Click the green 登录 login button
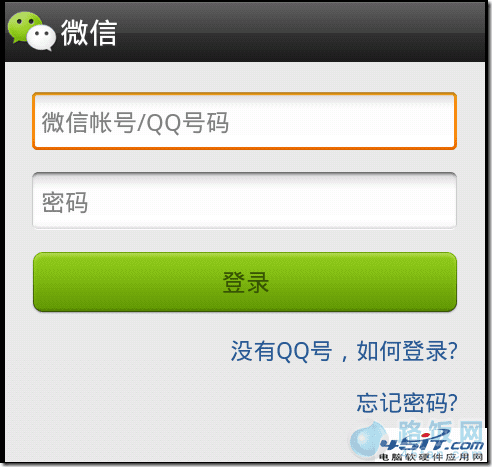This screenshot has width=492, height=467. (x=245, y=282)
